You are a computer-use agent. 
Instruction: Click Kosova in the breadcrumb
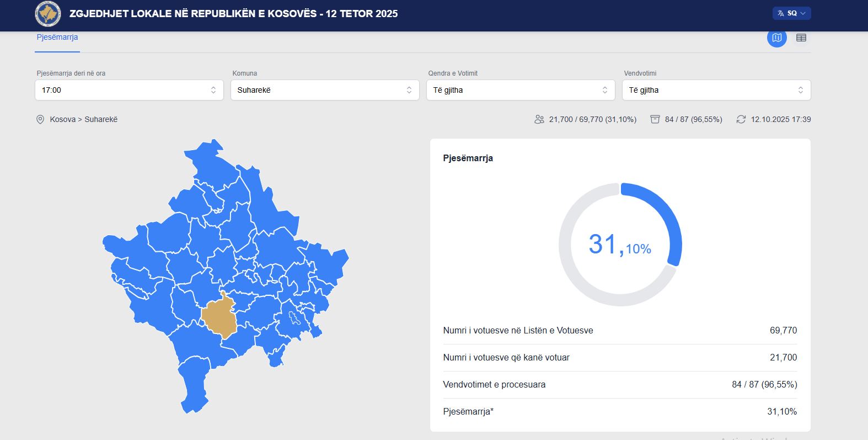pyautogui.click(x=62, y=119)
